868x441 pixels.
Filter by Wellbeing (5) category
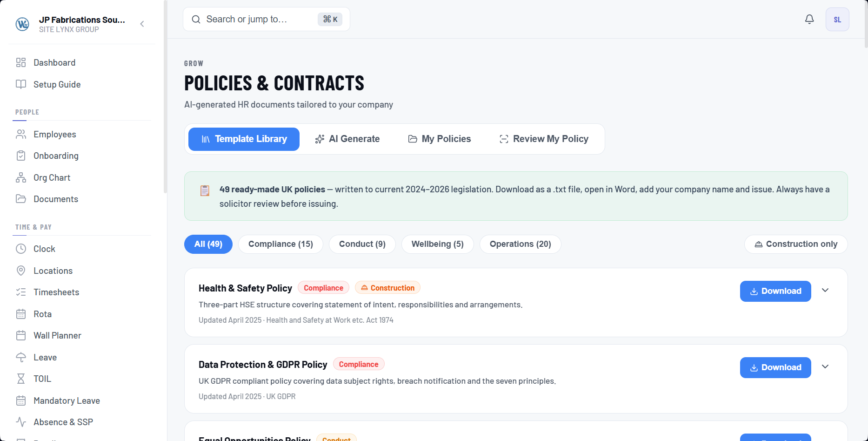[437, 244]
